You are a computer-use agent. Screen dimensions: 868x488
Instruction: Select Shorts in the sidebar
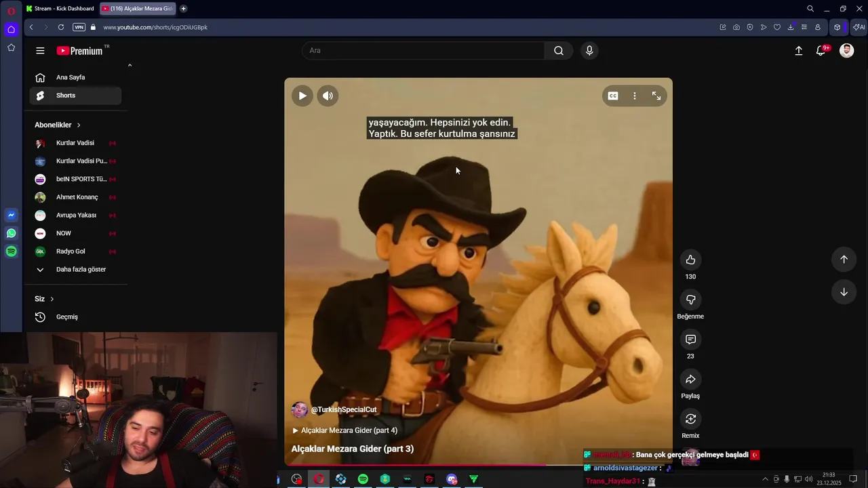click(75, 96)
